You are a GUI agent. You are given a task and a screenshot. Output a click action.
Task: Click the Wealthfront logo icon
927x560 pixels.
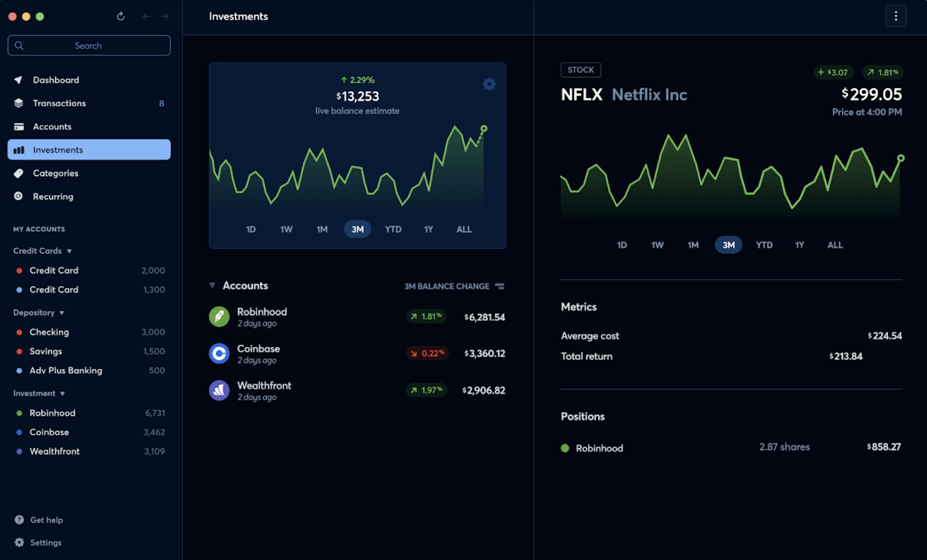[x=219, y=390]
